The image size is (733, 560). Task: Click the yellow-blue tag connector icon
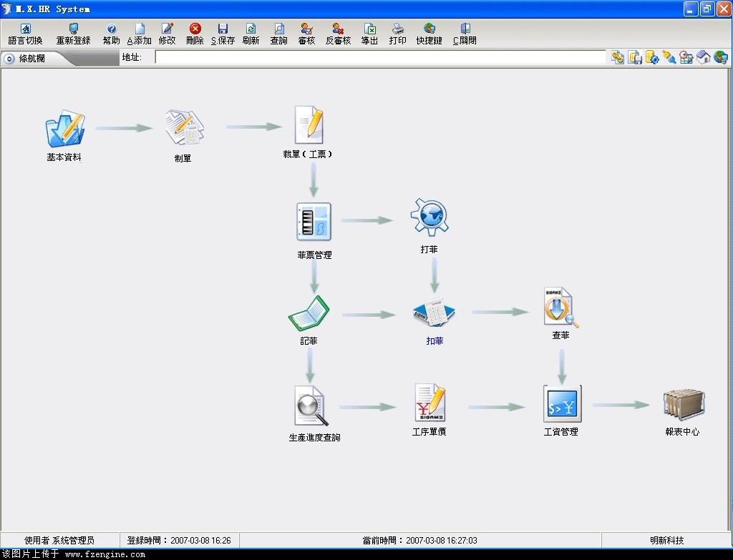tap(669, 57)
